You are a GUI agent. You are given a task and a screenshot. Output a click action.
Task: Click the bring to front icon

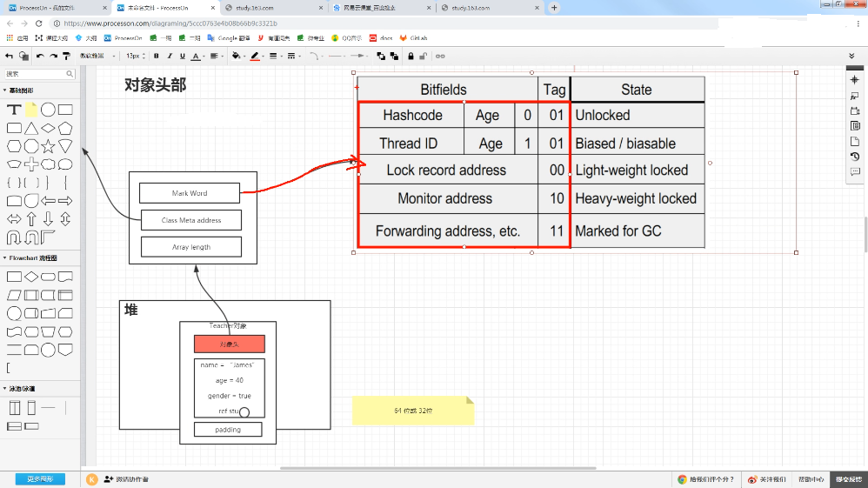pyautogui.click(x=381, y=56)
